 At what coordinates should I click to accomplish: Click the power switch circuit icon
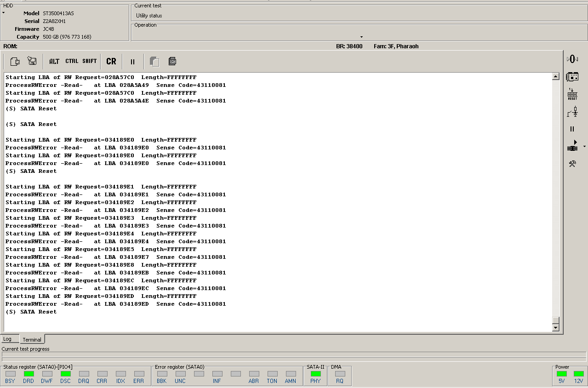pos(572,112)
